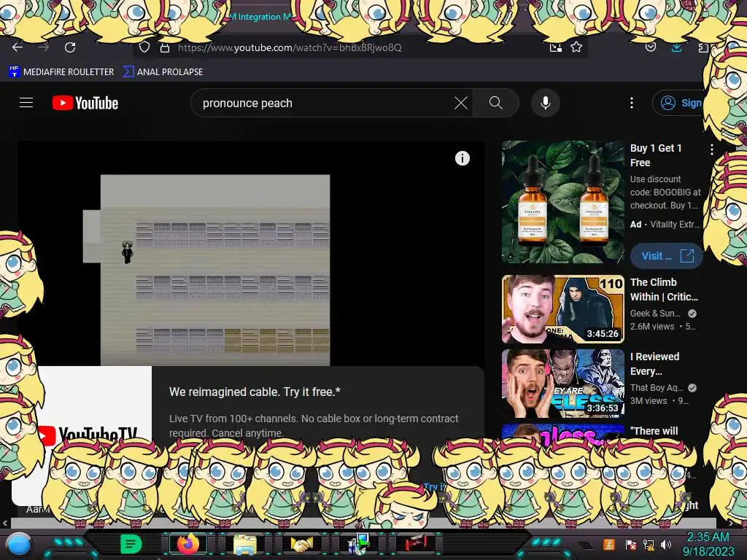
Task: Click 'We reimagined cable. Try it free.*' headline
Action: coord(255,392)
